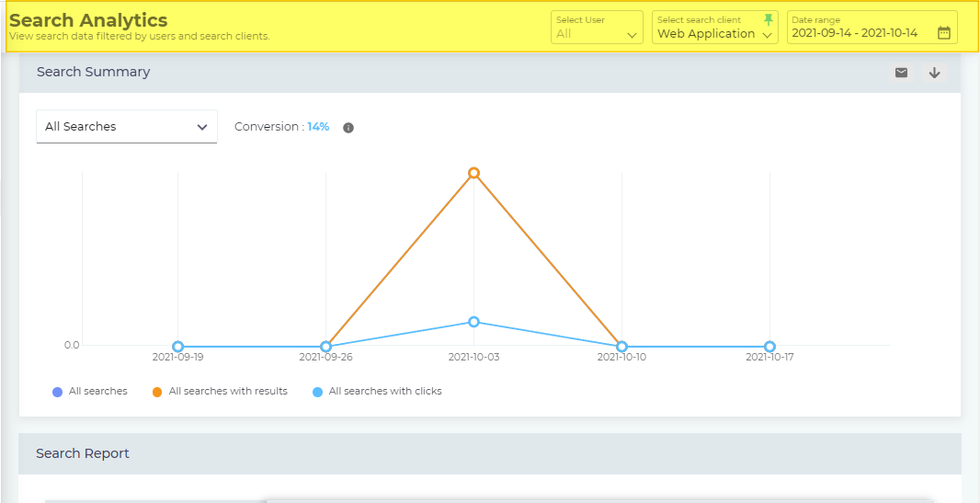This screenshot has height=503, width=980.
Task: Click the Search Report section header
Action: [x=83, y=453]
